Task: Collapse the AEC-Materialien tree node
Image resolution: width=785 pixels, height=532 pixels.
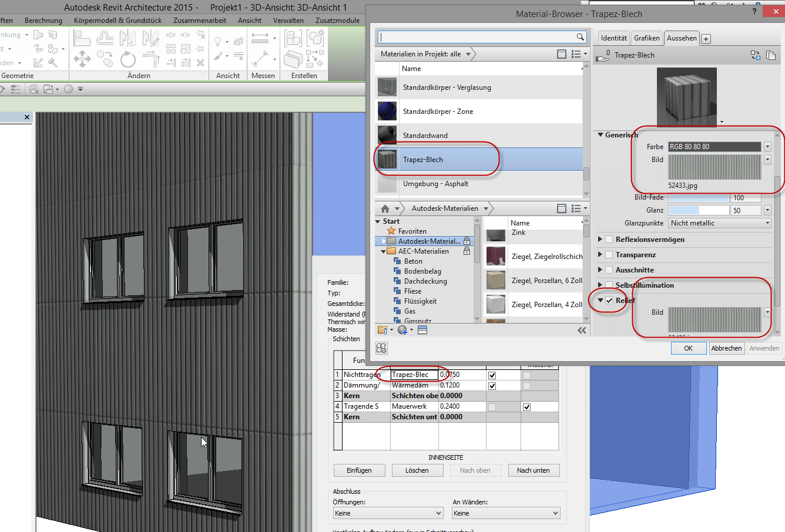Action: (x=383, y=251)
